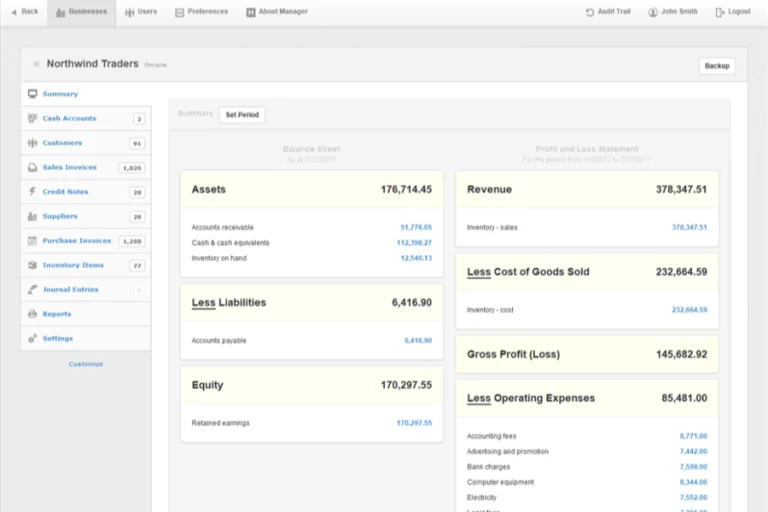Click the John Smith user icon
The image size is (768, 512).
pos(653,12)
